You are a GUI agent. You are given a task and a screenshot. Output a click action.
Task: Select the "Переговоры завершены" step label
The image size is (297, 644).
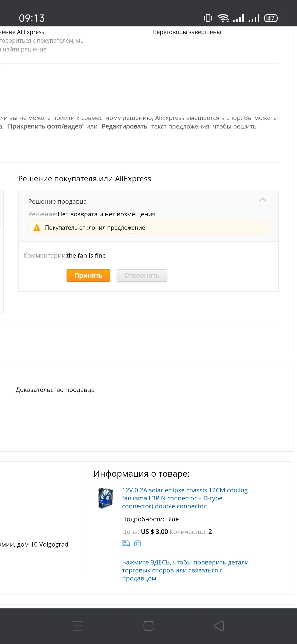(187, 32)
